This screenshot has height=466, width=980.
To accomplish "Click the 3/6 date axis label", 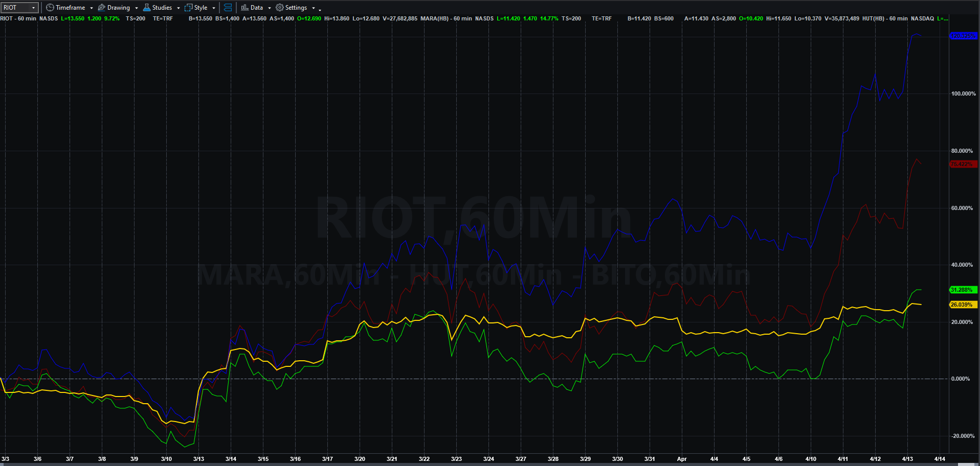I will coord(37,459).
